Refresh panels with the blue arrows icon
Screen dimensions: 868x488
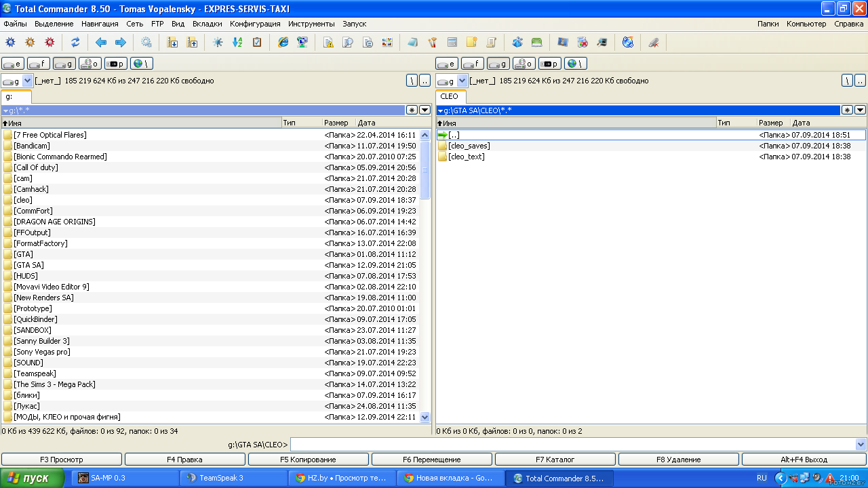point(75,42)
